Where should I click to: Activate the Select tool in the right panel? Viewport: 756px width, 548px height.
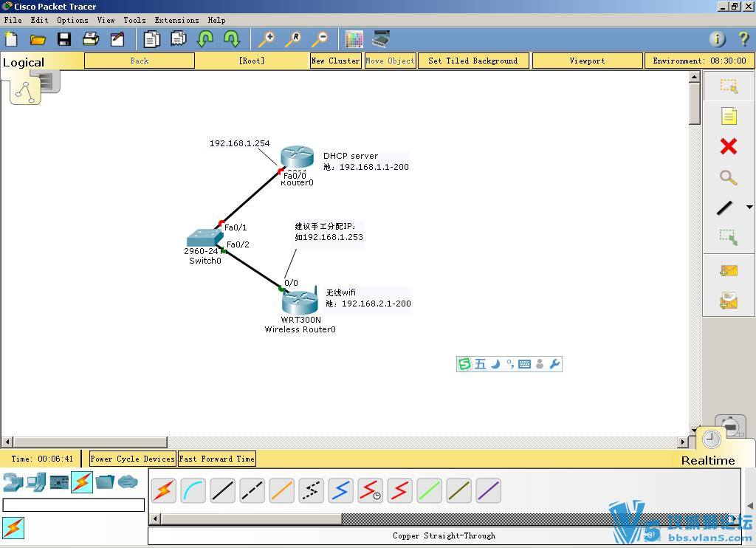pos(728,86)
